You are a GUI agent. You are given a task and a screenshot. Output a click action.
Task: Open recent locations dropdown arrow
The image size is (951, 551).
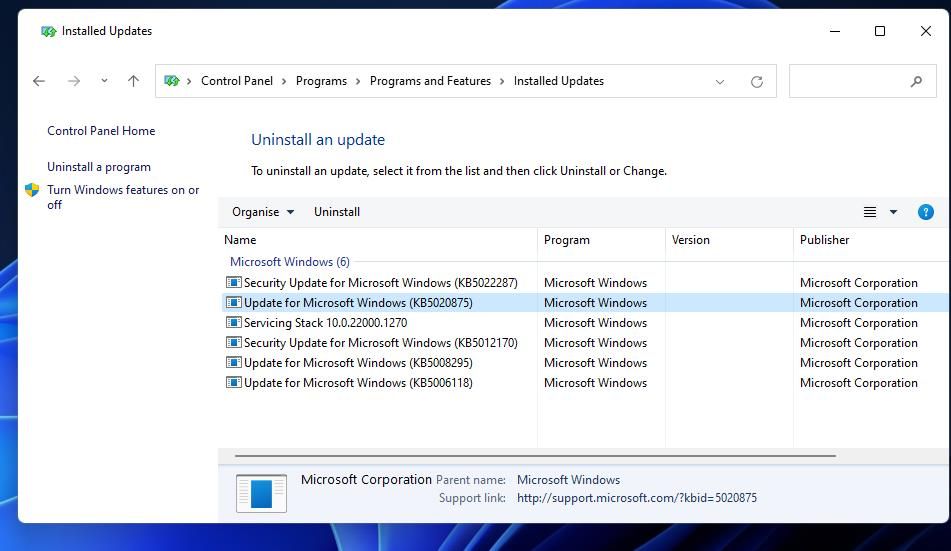[x=104, y=81]
